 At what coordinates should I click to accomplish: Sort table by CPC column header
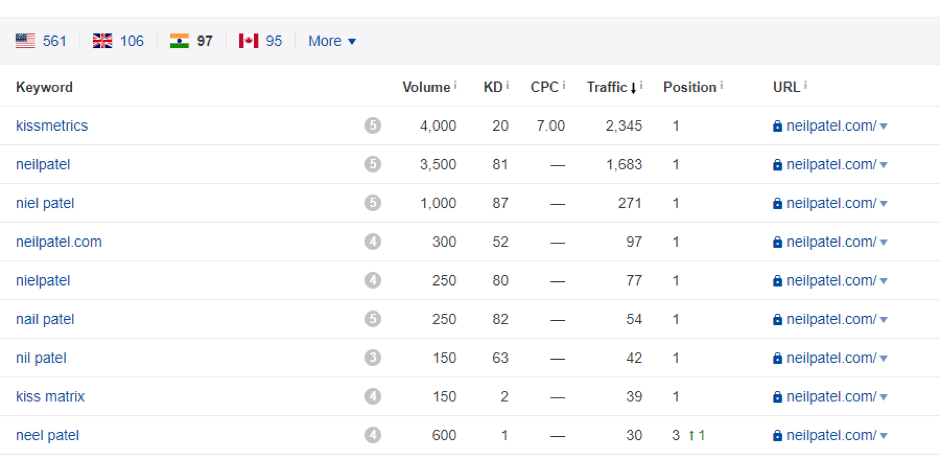(544, 87)
